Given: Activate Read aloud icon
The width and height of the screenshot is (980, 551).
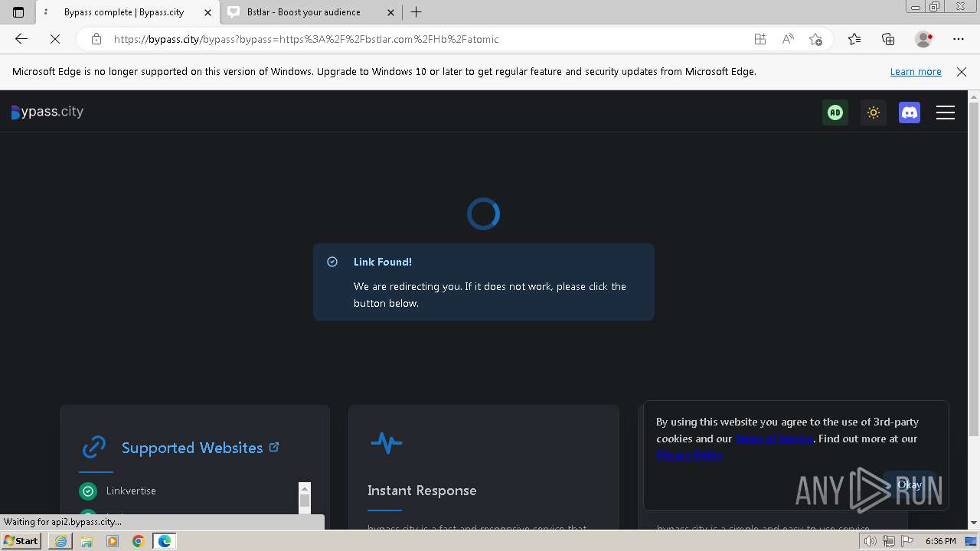Looking at the screenshot, I should pos(788,39).
